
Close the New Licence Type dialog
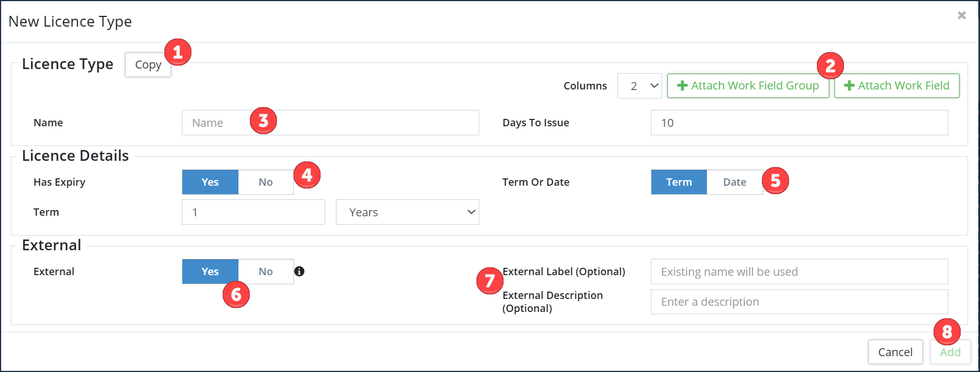961,15
